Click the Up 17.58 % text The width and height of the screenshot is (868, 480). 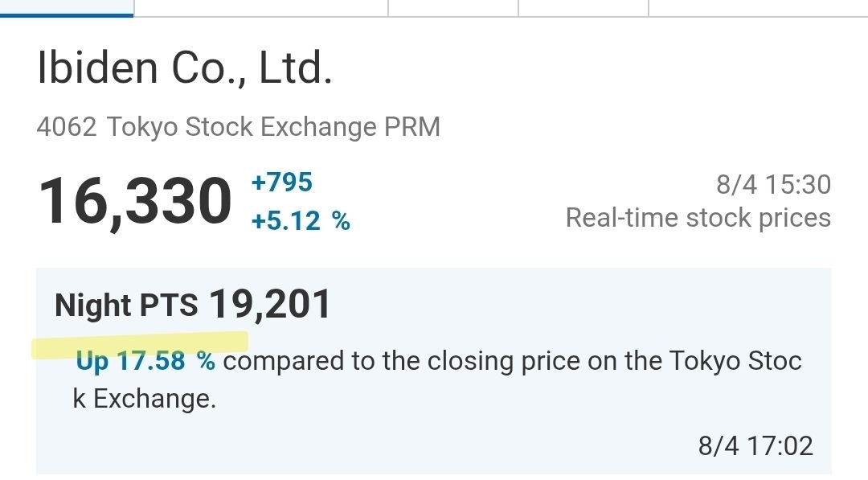coord(145,361)
